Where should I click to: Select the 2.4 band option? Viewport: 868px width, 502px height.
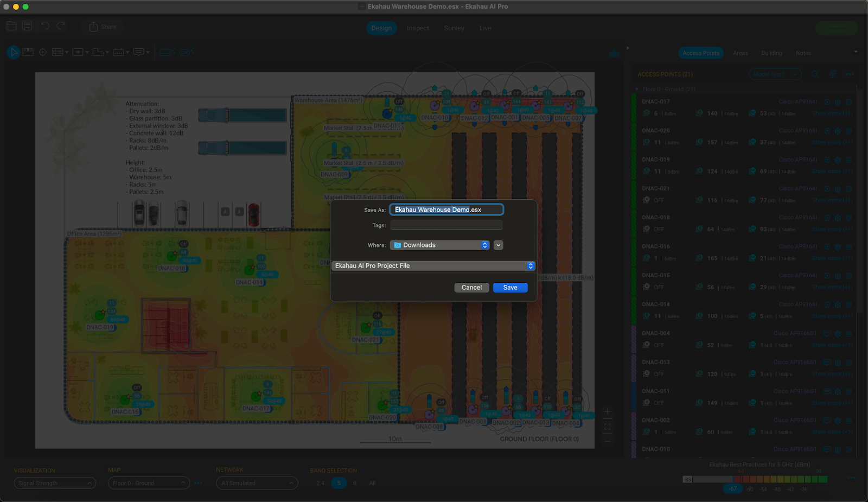tap(320, 483)
